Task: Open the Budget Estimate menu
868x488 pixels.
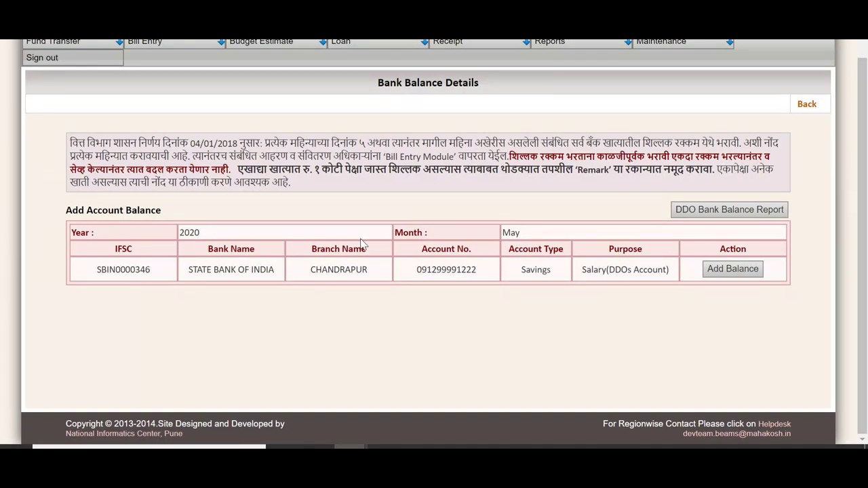Action: coord(276,43)
